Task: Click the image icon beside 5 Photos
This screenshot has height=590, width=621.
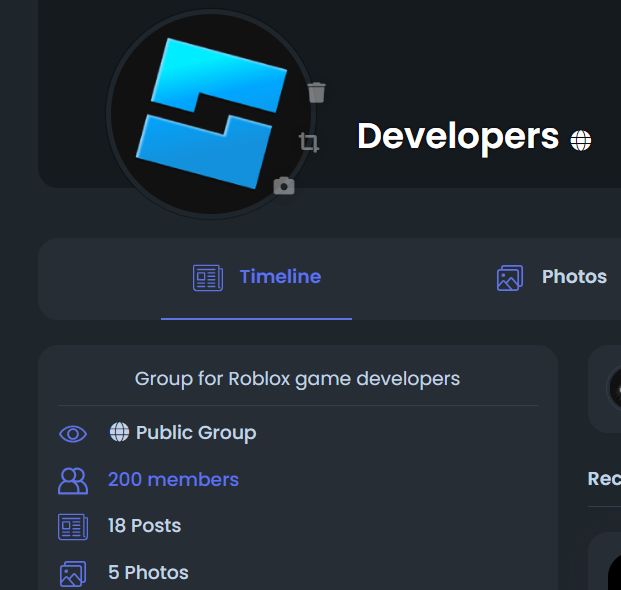Action: [73, 573]
